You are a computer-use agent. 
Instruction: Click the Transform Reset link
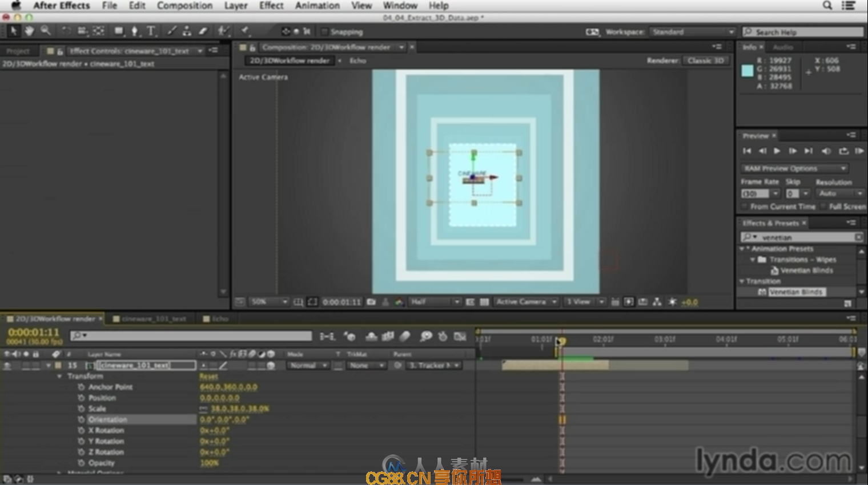coord(208,377)
